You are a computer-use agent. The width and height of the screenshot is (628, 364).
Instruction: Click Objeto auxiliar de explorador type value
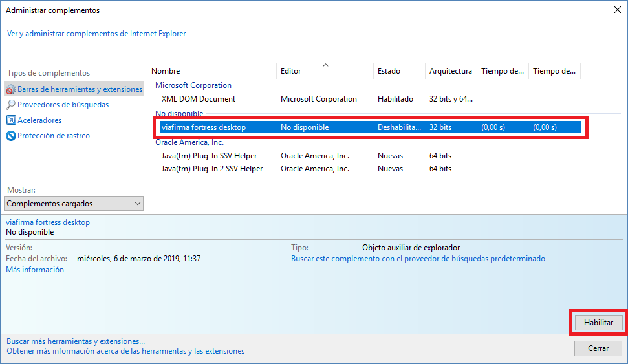coord(411,248)
